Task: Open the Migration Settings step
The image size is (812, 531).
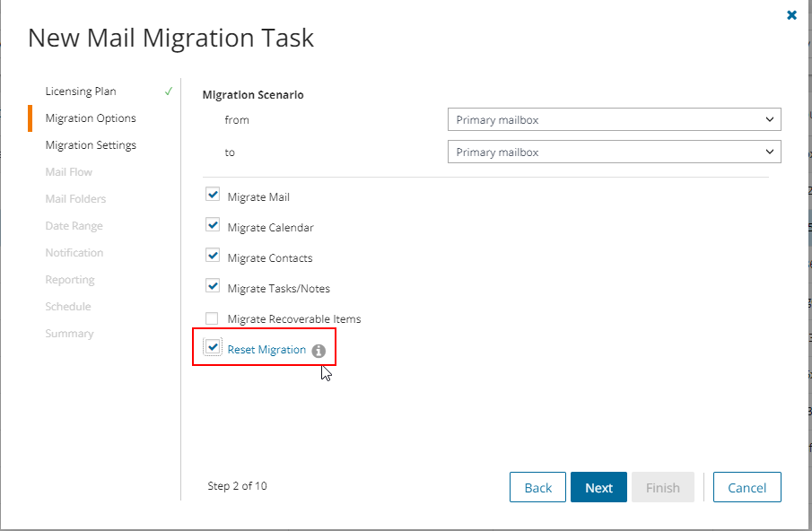Action: point(91,145)
